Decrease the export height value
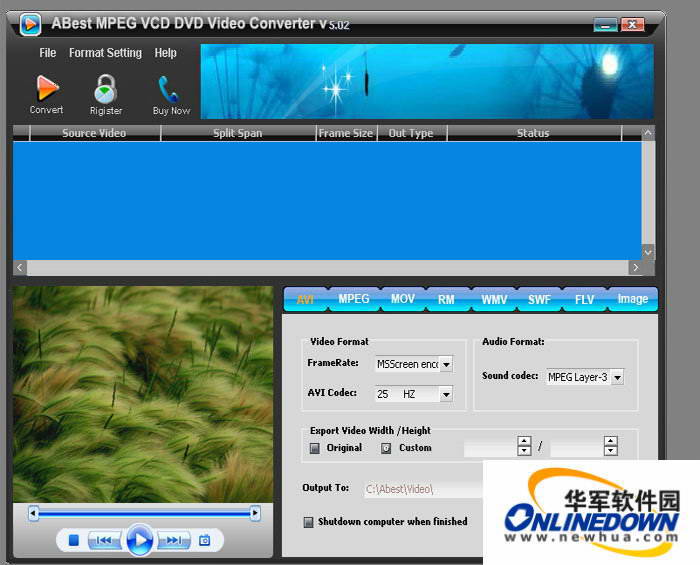This screenshot has height=565, width=700. [611, 451]
